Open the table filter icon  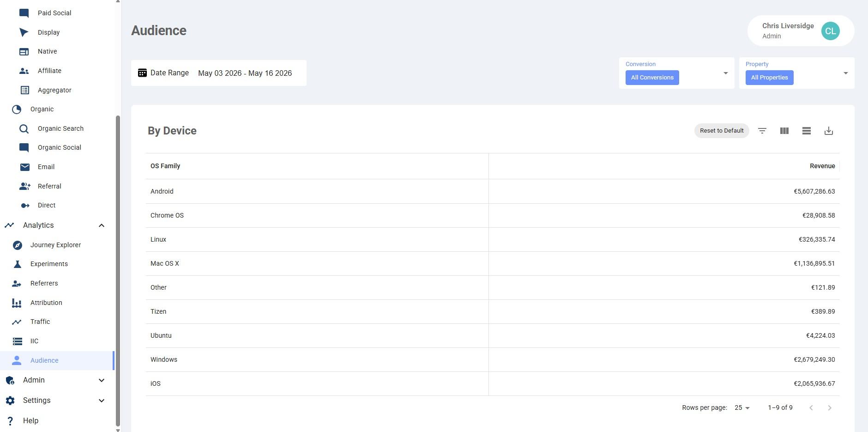pyautogui.click(x=762, y=131)
